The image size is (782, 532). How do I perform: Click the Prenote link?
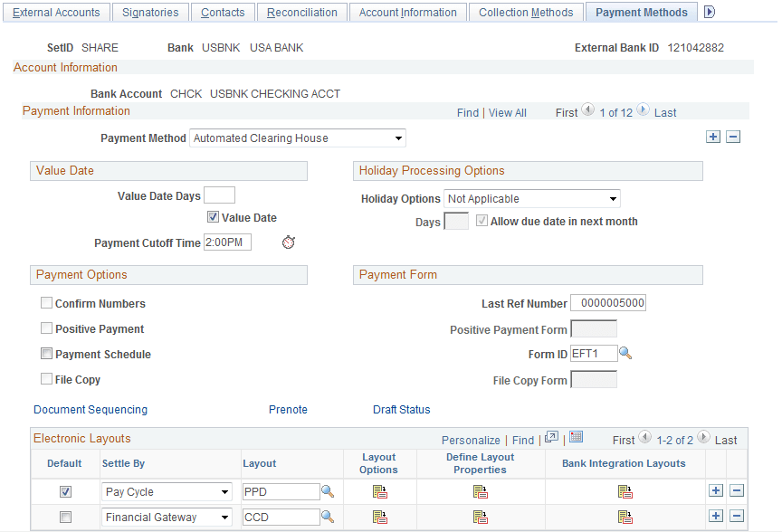point(288,409)
